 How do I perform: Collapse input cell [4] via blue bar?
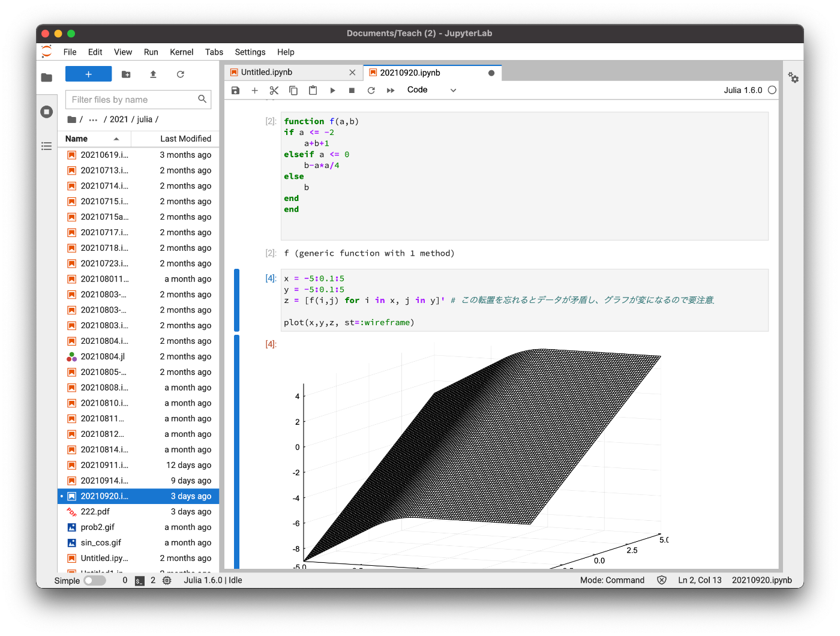click(x=236, y=300)
